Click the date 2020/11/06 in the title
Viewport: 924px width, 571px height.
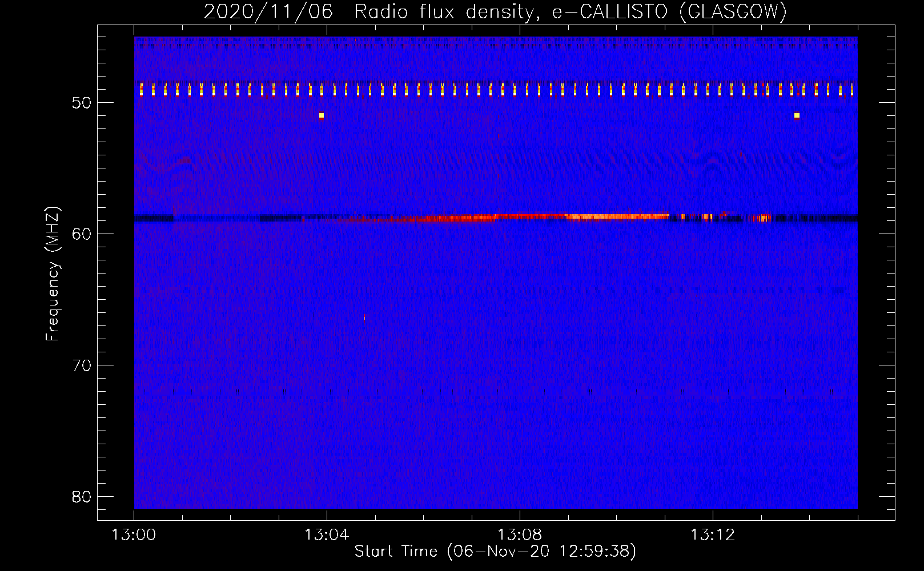(268, 11)
